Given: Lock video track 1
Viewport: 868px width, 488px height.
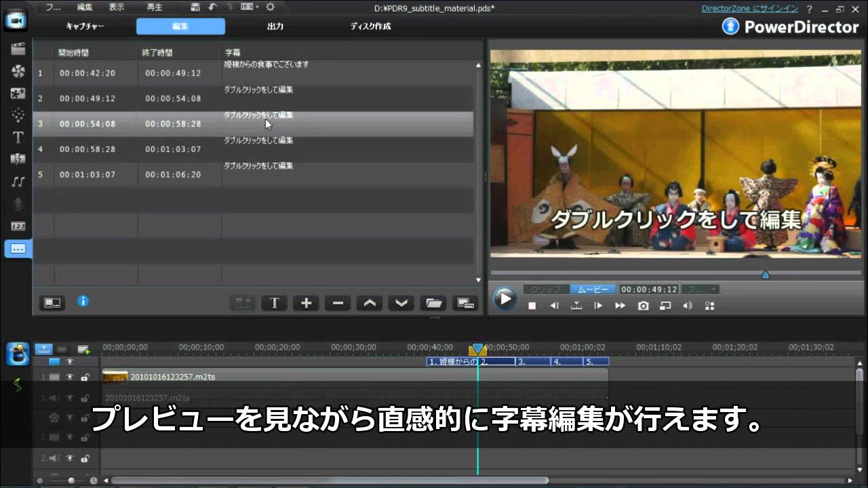Looking at the screenshot, I should click(x=85, y=377).
